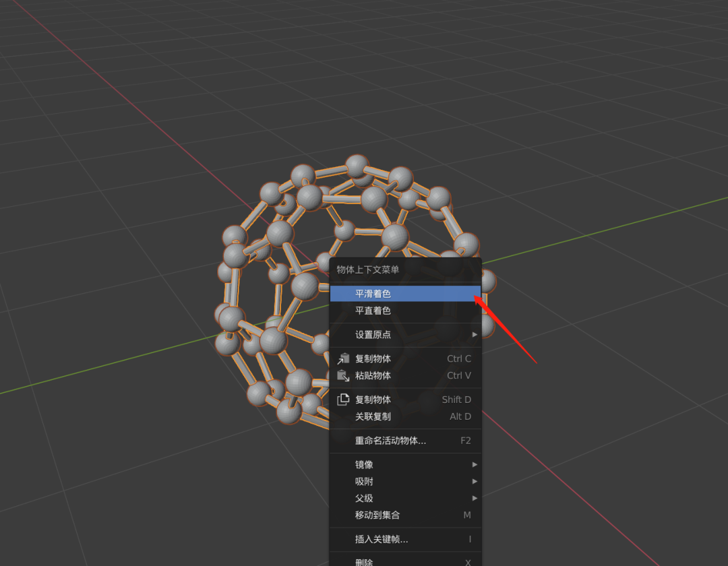Choose 平直着色 from the object menu
This screenshot has width=728, height=566.
[405, 311]
